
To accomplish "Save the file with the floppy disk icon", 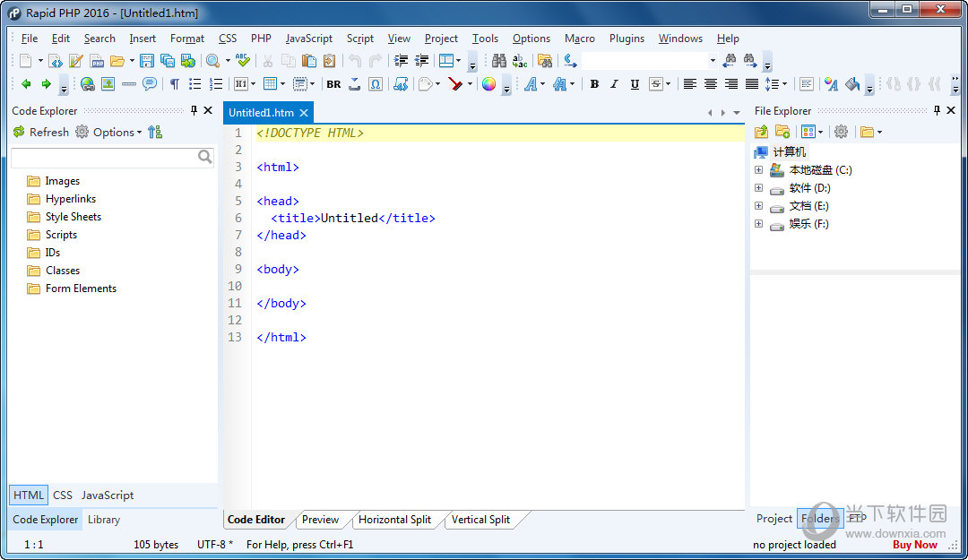I will [146, 61].
